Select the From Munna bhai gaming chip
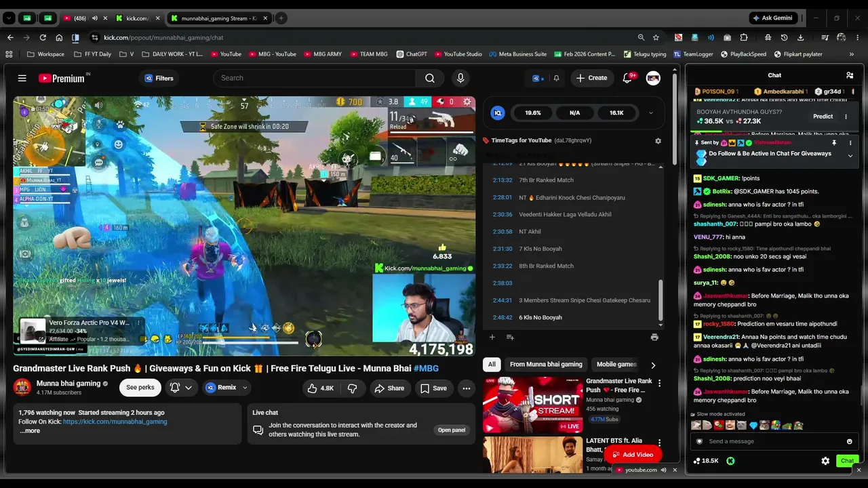 click(546, 365)
